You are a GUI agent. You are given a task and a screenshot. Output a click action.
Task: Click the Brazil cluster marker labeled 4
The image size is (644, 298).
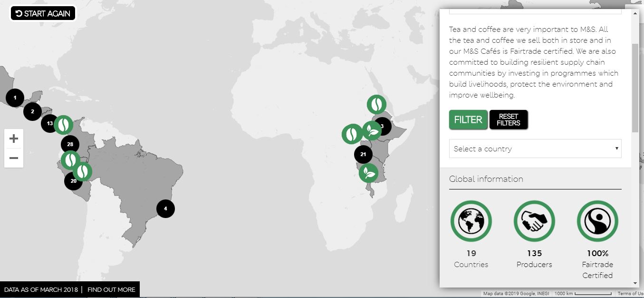click(x=165, y=209)
